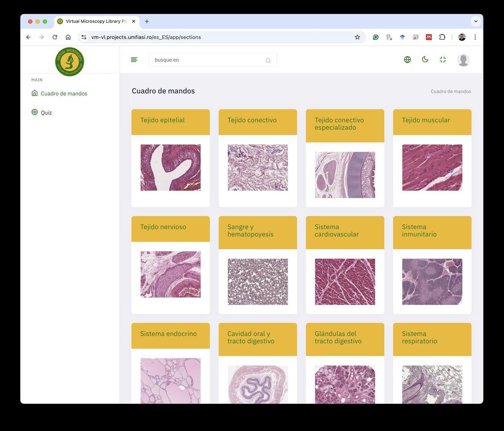Click the fullscreen arrows icon
The height and width of the screenshot is (431, 504).
pyautogui.click(x=443, y=60)
